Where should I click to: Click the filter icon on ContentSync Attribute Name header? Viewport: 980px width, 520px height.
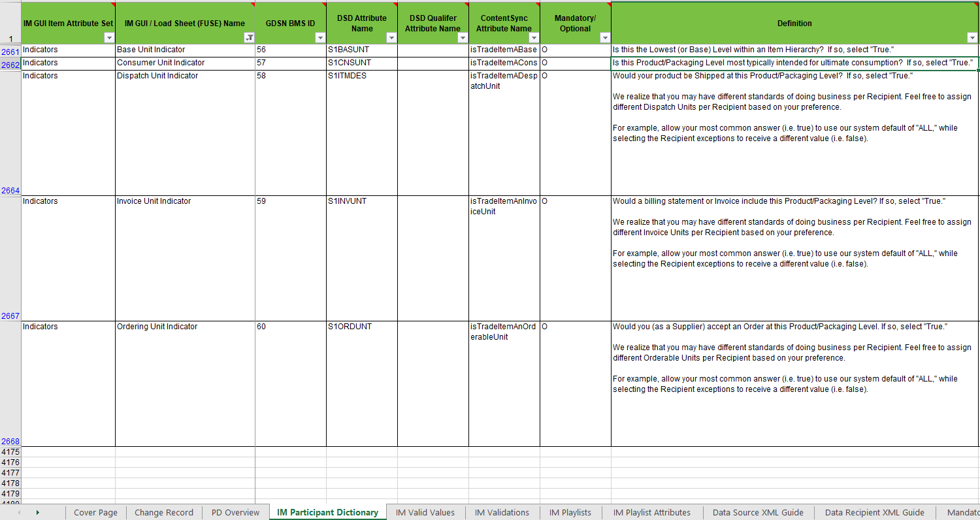click(x=534, y=39)
